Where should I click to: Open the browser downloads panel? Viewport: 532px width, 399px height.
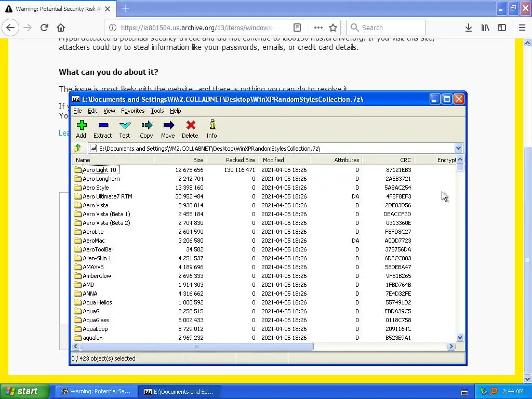click(x=469, y=28)
